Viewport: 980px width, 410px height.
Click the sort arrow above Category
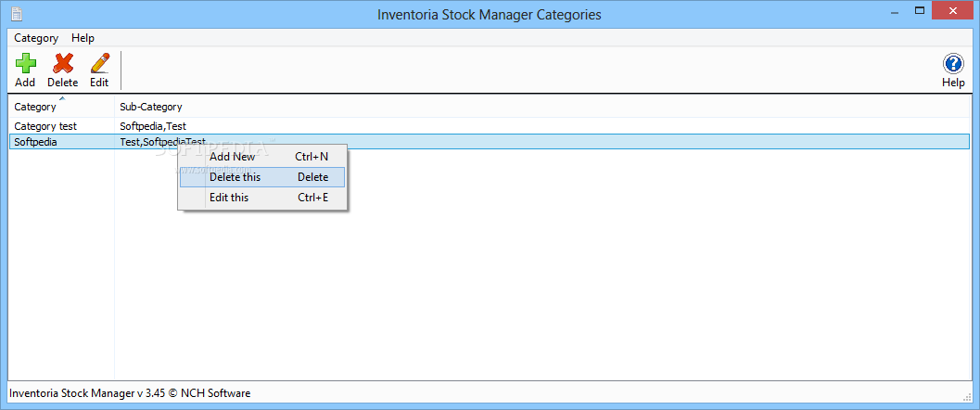tap(61, 98)
